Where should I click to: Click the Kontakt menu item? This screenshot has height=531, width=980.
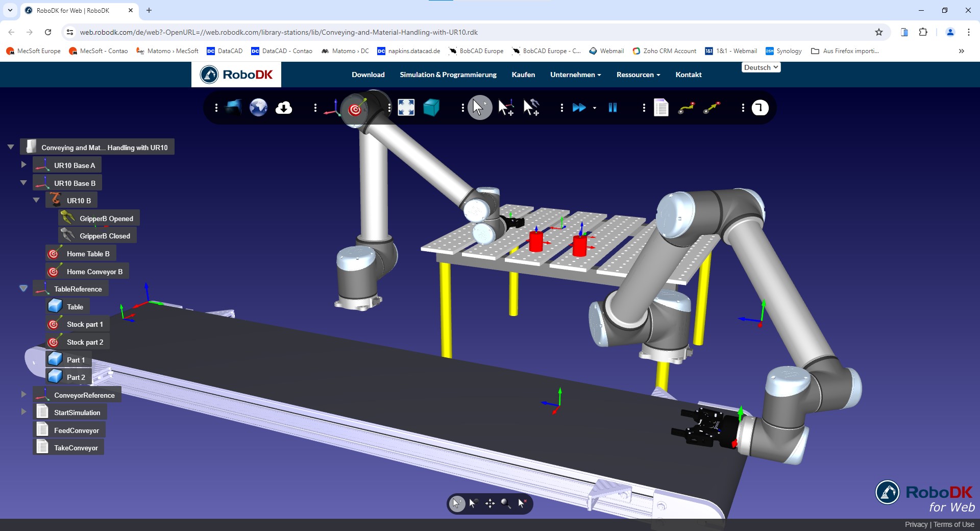688,75
